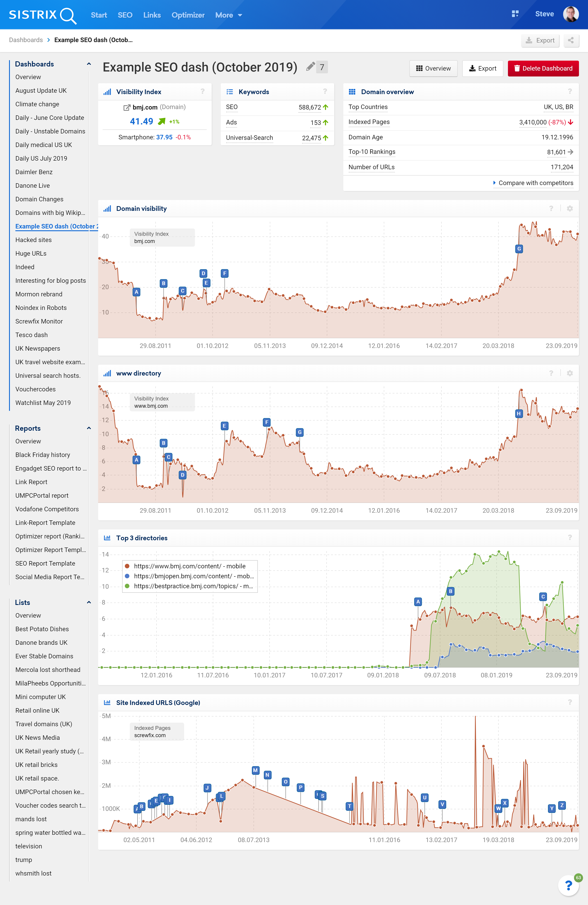Open whsmith lost list

(33, 874)
